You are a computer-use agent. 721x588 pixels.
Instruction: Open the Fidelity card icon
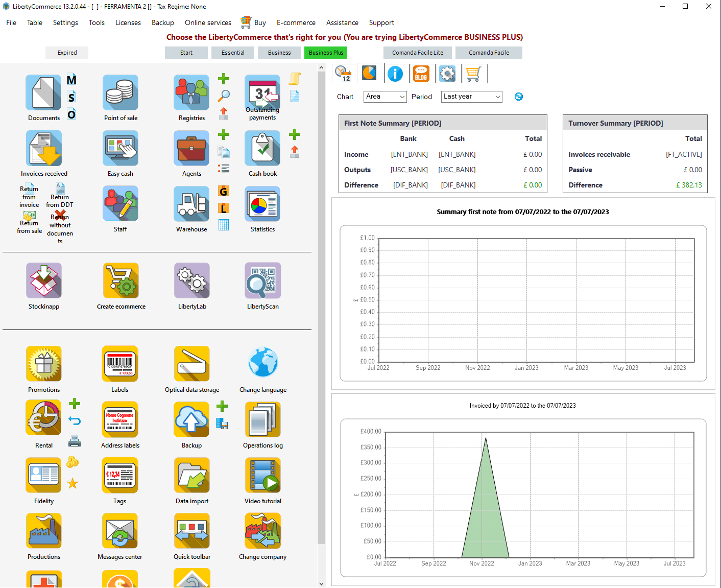[x=43, y=475]
